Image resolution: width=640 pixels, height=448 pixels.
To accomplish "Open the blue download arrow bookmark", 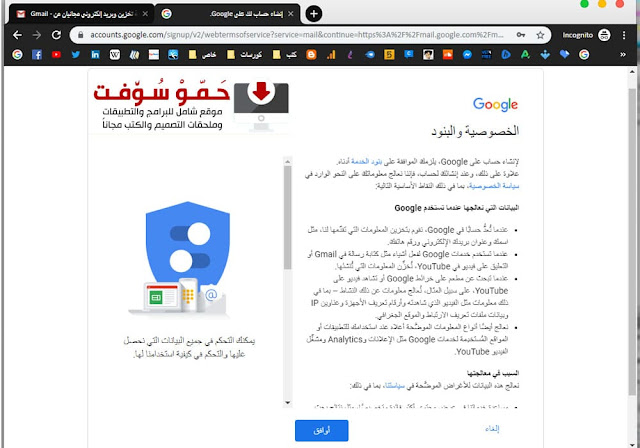I will [545, 54].
